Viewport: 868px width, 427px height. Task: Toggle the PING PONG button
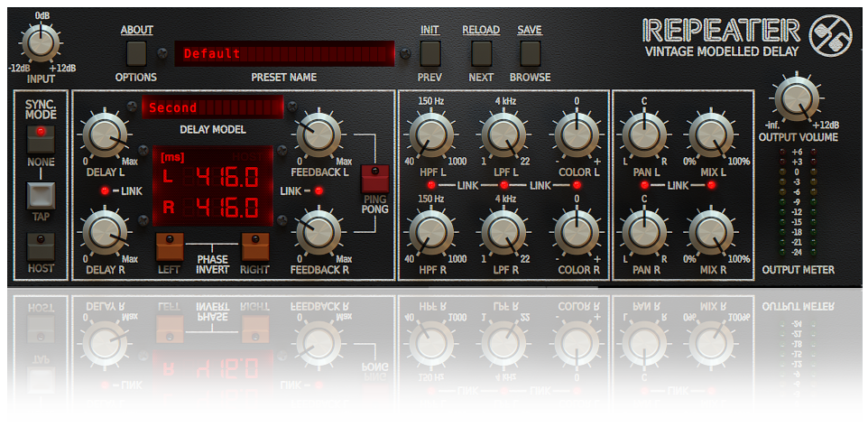click(x=375, y=179)
